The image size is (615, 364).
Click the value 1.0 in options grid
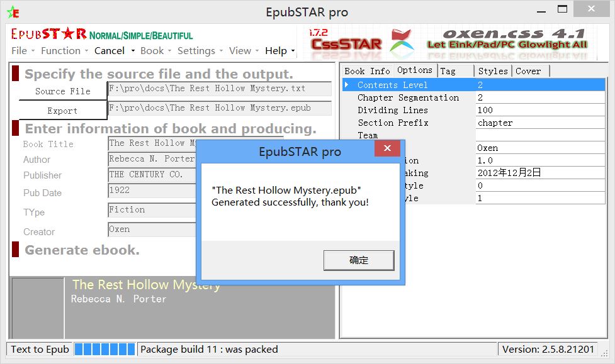point(540,160)
